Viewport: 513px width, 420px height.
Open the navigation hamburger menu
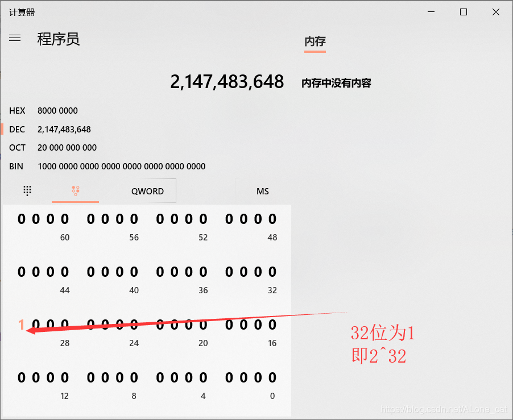15,38
